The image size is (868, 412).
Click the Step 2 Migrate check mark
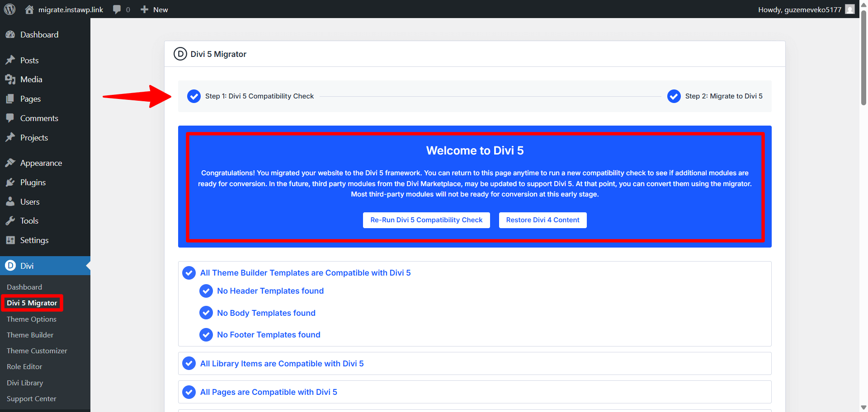674,96
